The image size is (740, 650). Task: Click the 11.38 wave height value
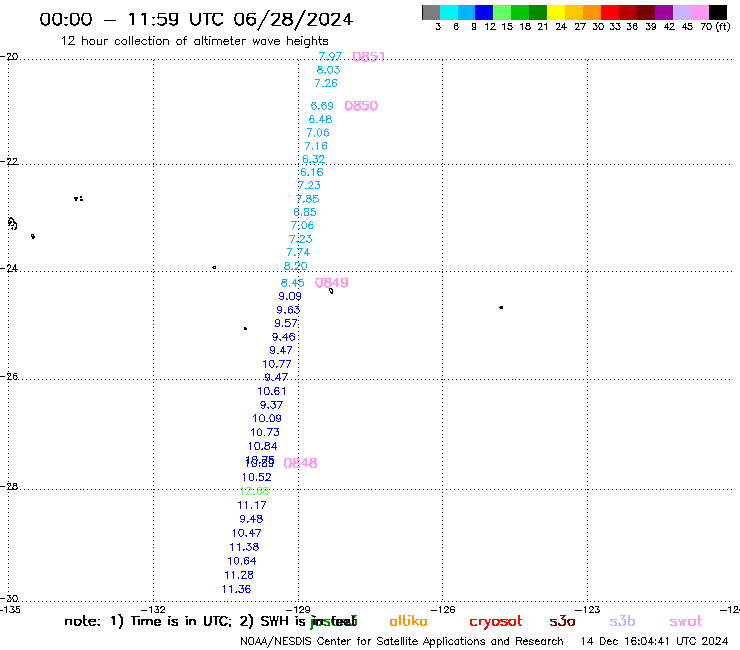(244, 547)
